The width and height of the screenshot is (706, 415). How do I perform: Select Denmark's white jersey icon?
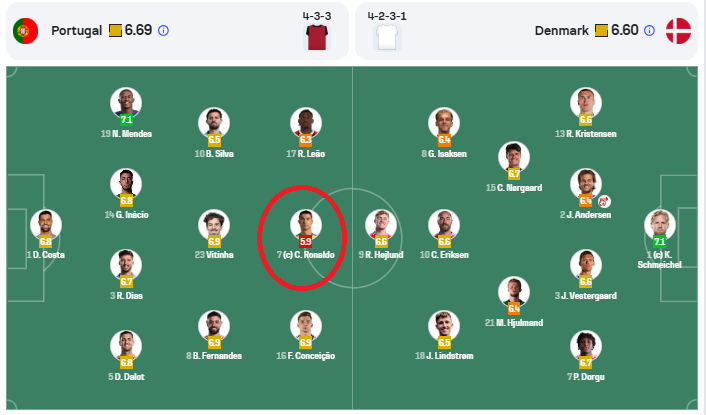click(x=387, y=37)
